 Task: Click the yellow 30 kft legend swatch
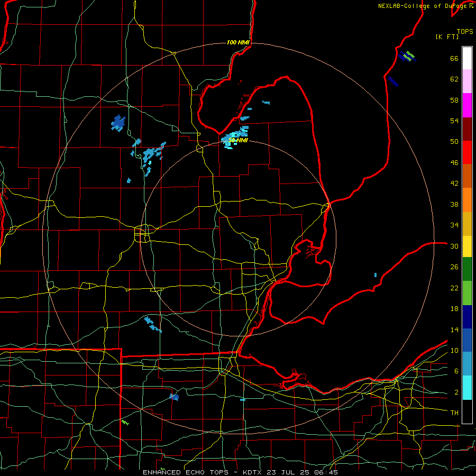pos(467,246)
